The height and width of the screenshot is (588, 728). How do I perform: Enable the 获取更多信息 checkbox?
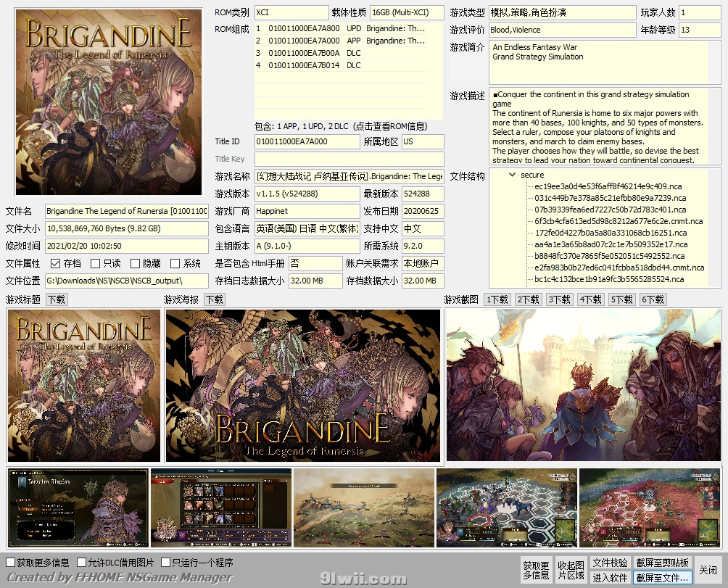[11, 563]
